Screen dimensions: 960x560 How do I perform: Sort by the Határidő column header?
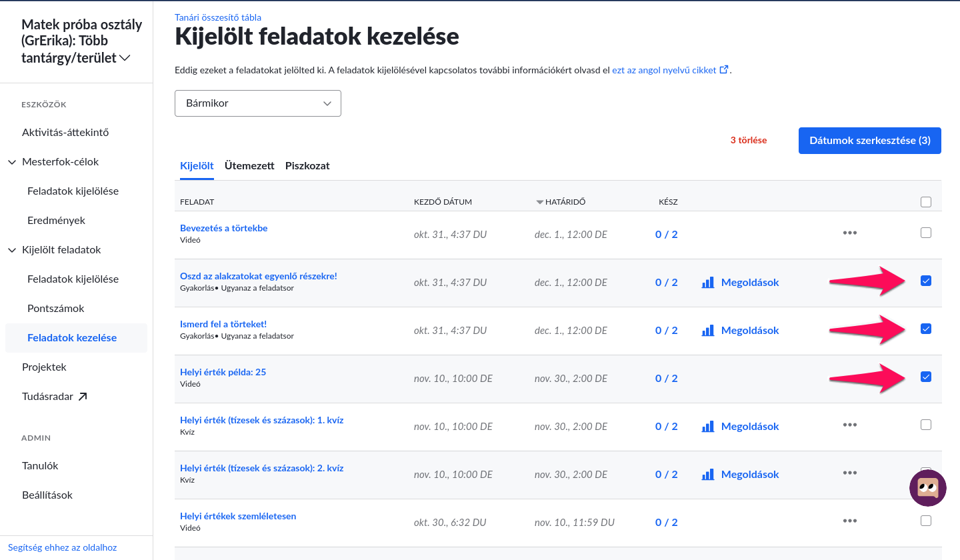565,202
